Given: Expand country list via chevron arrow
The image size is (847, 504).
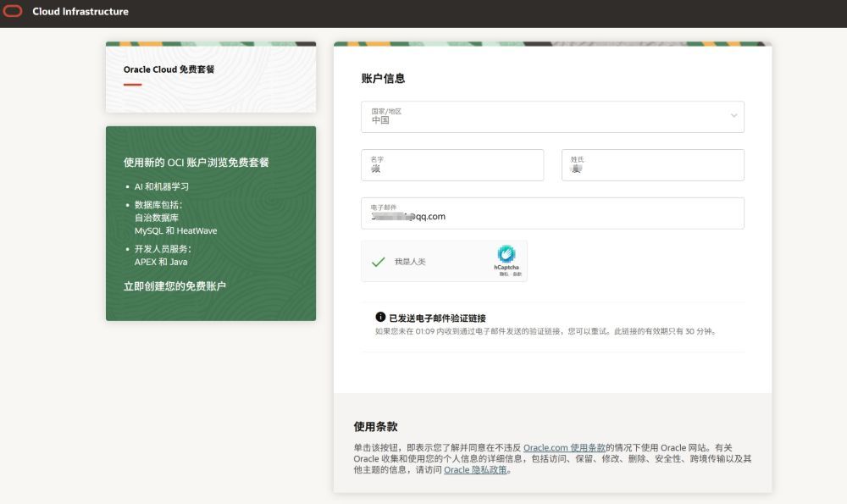Looking at the screenshot, I should point(734,115).
